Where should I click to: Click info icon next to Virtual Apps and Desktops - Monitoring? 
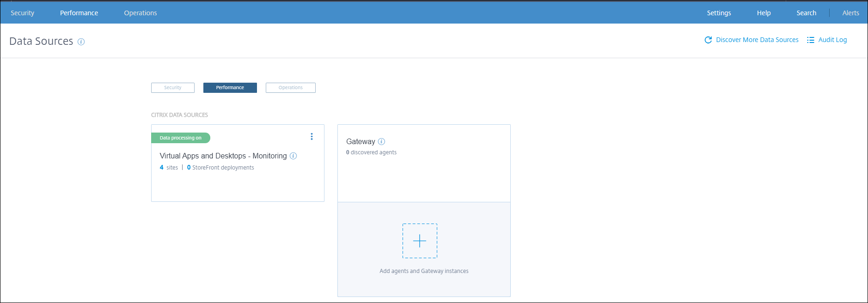pyautogui.click(x=293, y=156)
